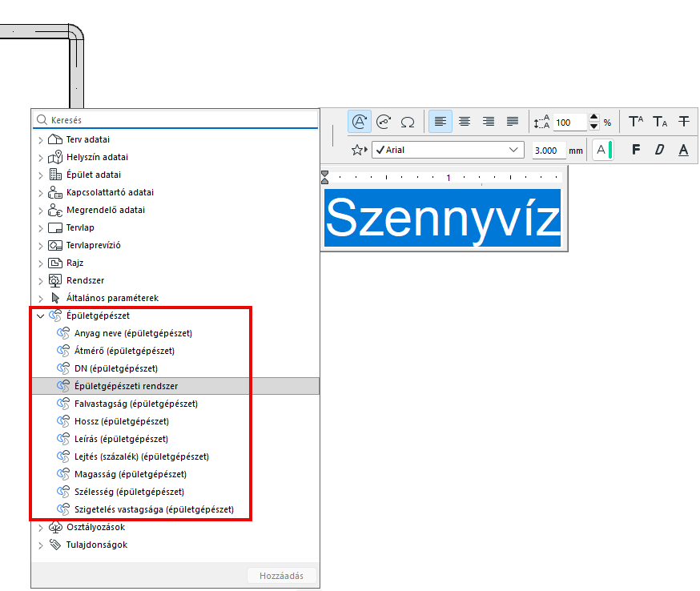
Task: Expand the Kapcsolattartó adatai group
Action: [41, 193]
